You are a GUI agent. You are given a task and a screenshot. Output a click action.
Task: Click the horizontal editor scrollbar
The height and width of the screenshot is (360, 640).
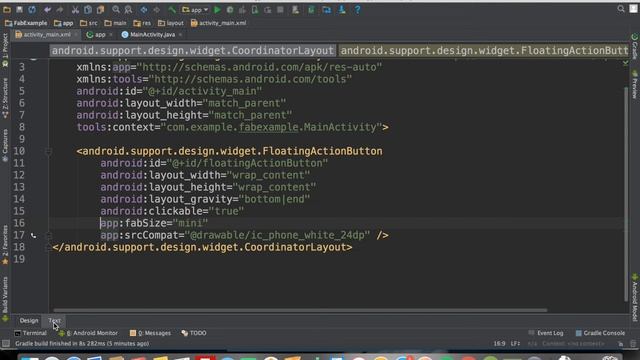tap(300, 310)
